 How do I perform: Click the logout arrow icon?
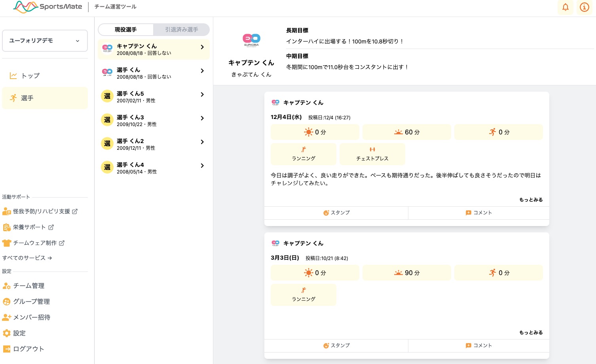(x=7, y=349)
